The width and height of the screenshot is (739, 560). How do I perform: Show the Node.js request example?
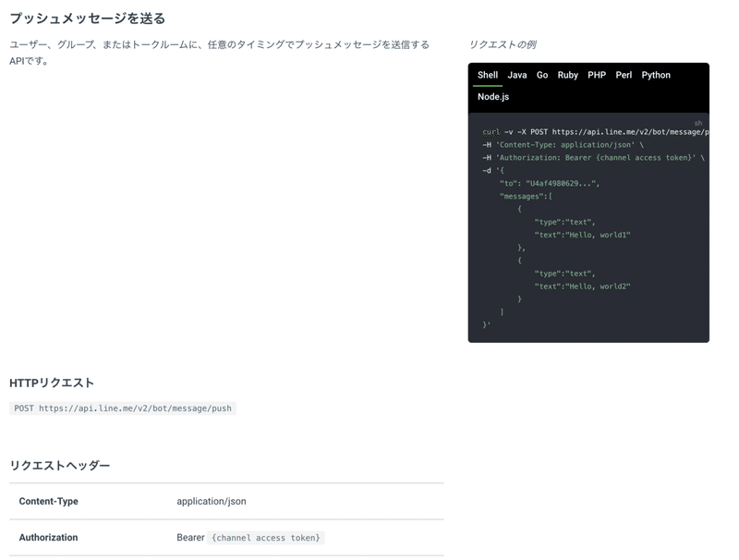click(493, 96)
